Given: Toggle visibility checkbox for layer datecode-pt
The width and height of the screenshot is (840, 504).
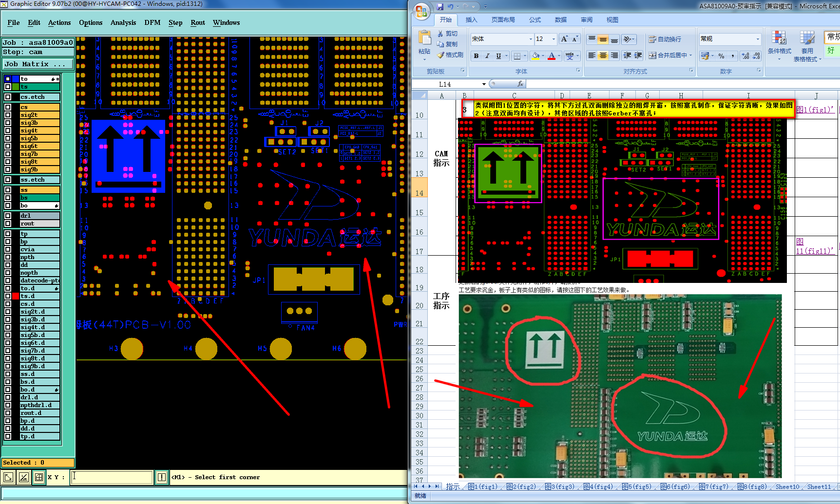Looking at the screenshot, I should [x=8, y=280].
